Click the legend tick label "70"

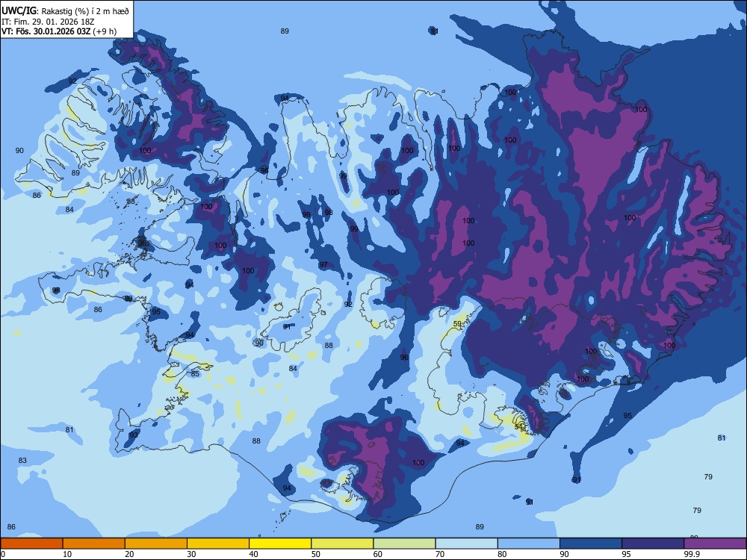coord(440,554)
